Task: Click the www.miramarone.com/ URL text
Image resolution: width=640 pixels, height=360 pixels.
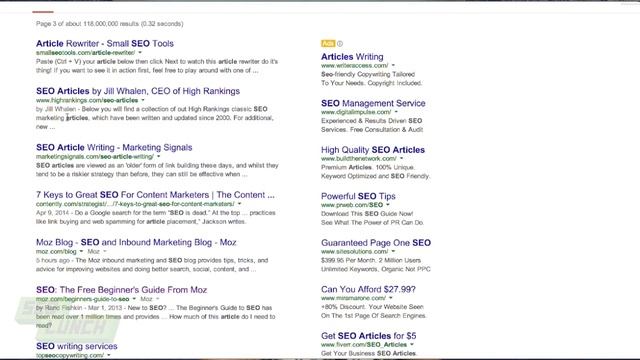Action: pos(353,298)
